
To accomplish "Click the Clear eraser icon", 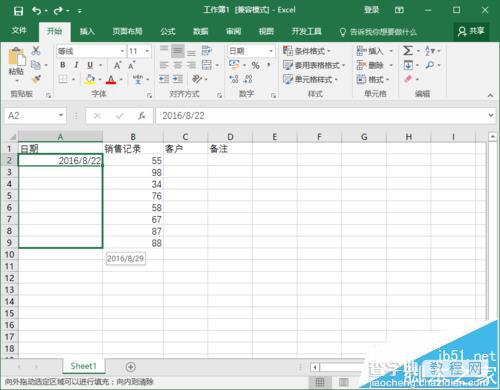I will tap(408, 79).
